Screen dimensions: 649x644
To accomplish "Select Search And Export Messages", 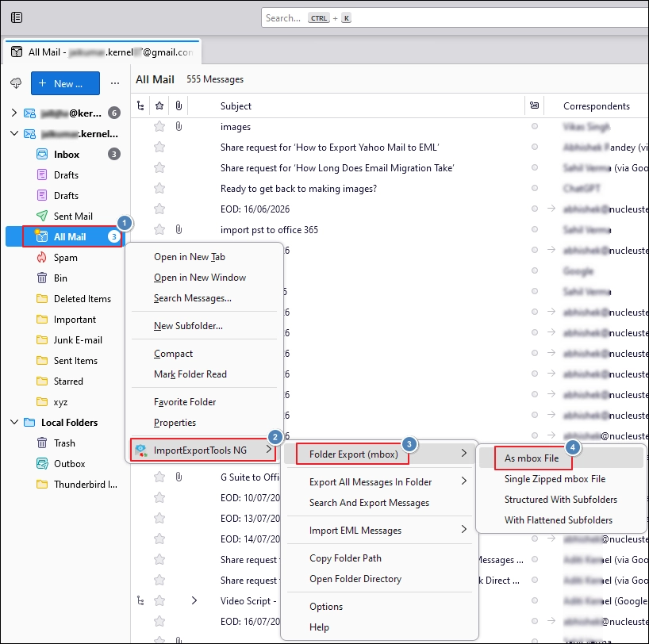I will tap(369, 503).
